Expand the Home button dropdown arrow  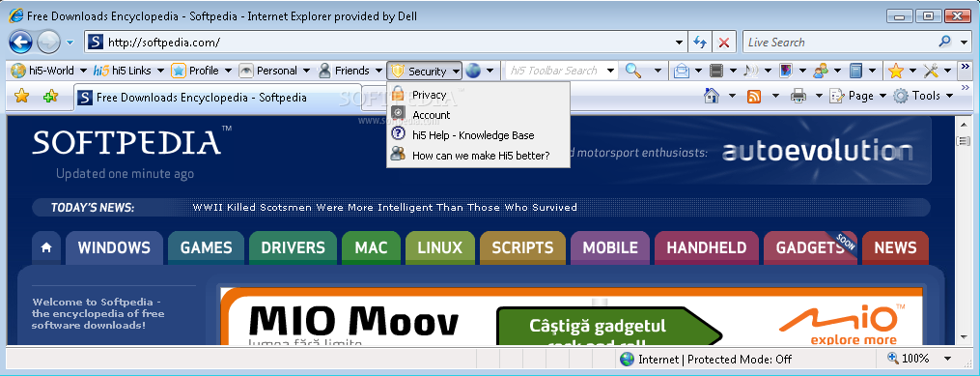(732, 96)
